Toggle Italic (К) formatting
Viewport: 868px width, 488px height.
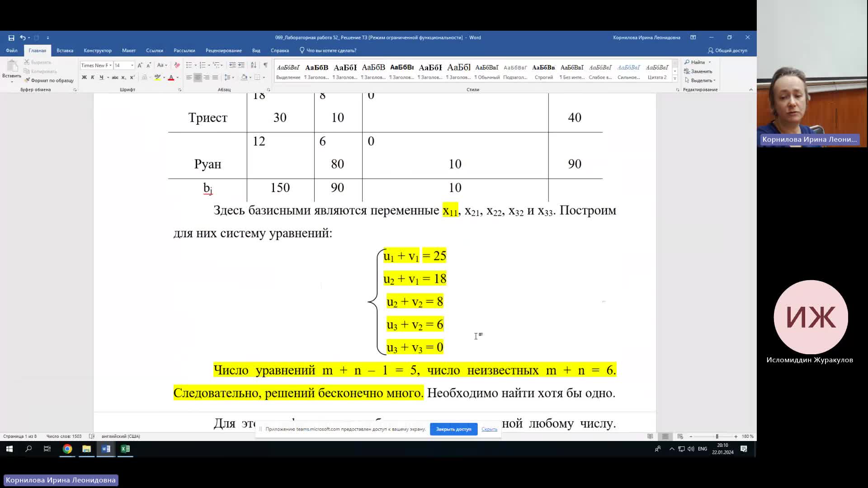click(93, 77)
